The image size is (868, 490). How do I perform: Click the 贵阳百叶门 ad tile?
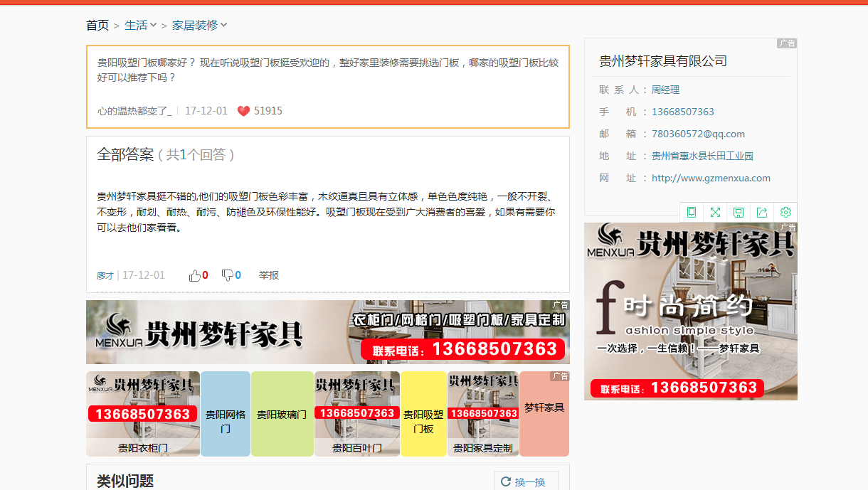click(357, 414)
